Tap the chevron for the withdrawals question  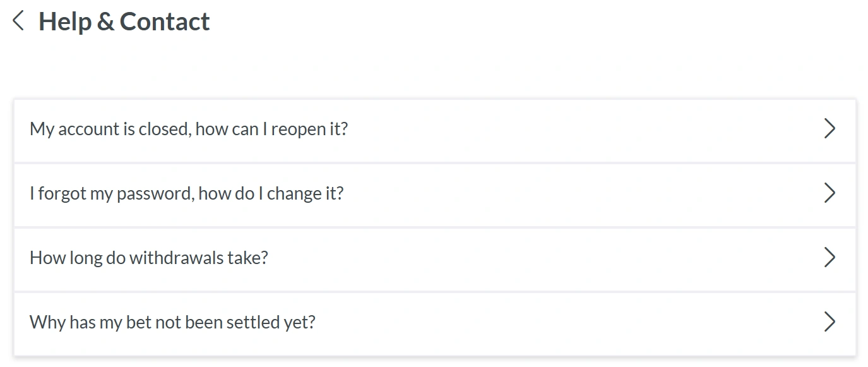[829, 257]
